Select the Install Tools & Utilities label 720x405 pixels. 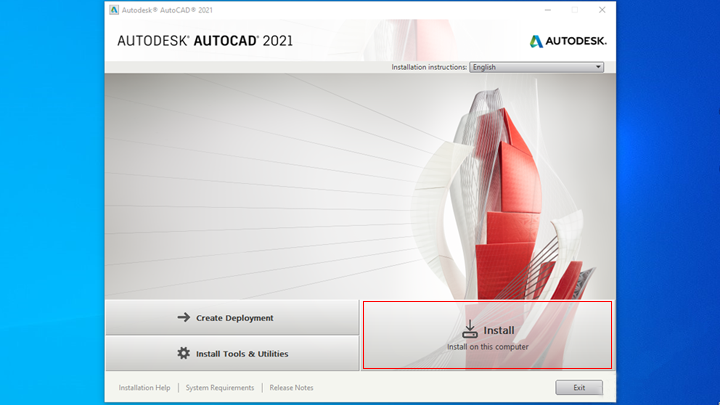coord(242,353)
